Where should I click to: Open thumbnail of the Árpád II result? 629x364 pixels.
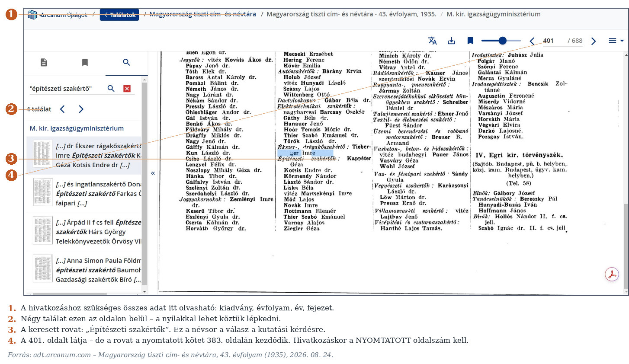42,230
